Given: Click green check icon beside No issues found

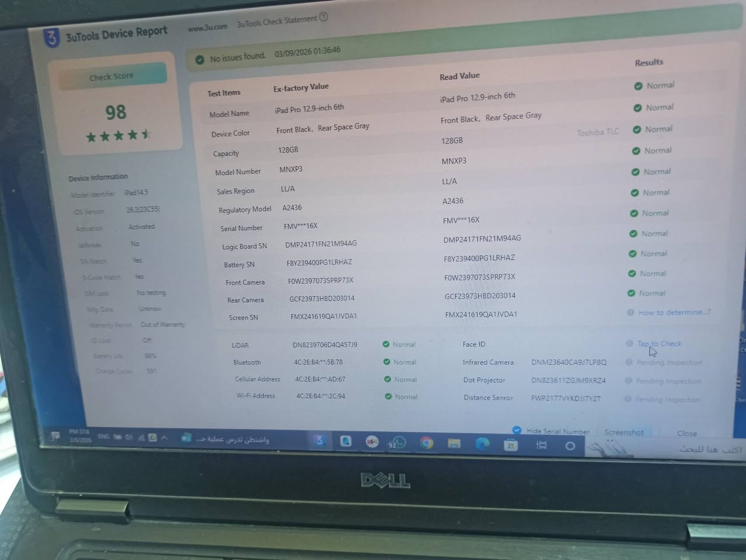Looking at the screenshot, I should (200, 60).
